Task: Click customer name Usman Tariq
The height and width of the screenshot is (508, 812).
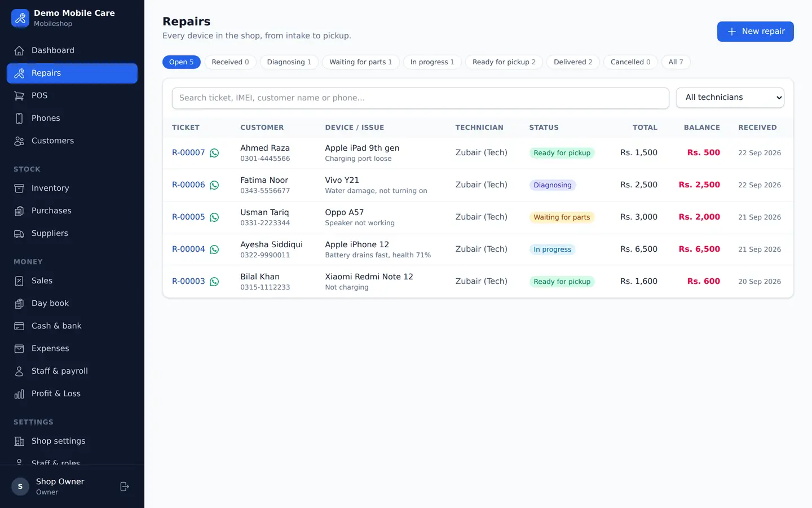Action: [264, 212]
